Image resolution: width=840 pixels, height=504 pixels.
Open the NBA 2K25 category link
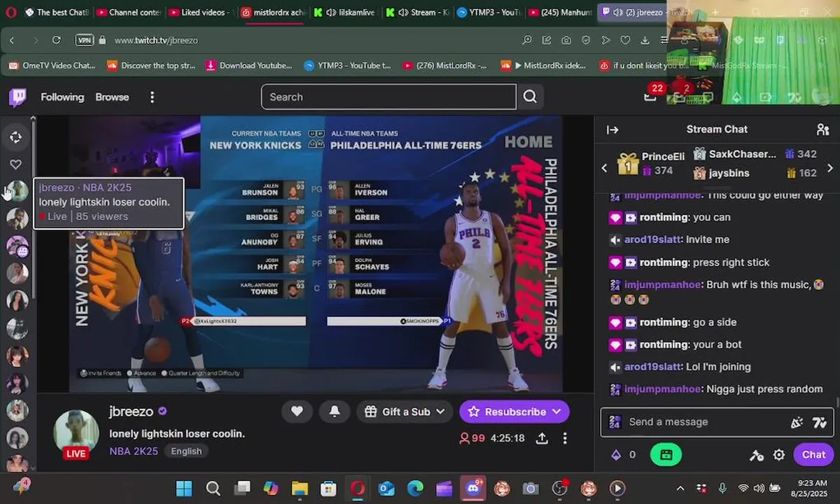pos(134,451)
